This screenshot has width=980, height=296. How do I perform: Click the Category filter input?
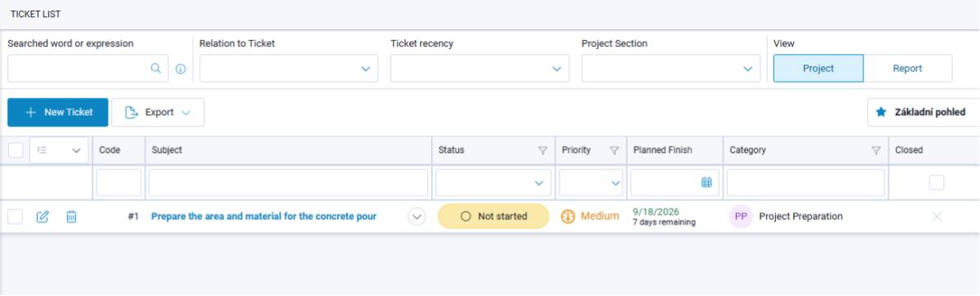point(805,183)
